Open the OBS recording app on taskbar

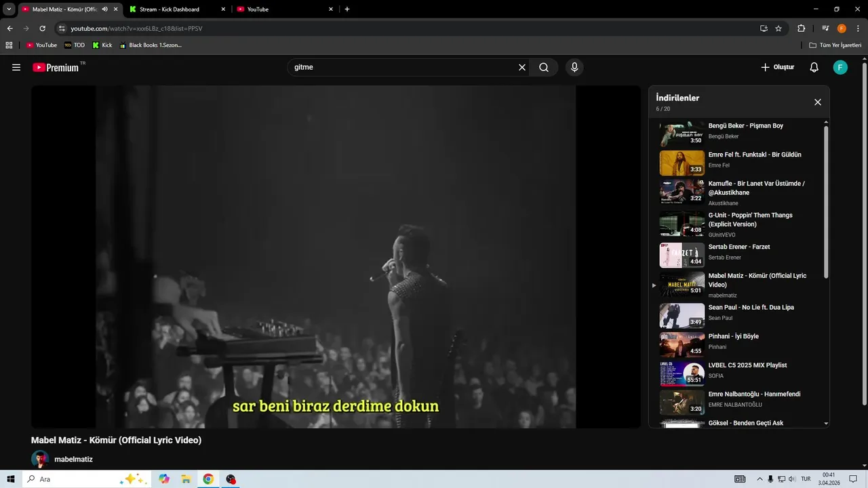pyautogui.click(x=231, y=479)
